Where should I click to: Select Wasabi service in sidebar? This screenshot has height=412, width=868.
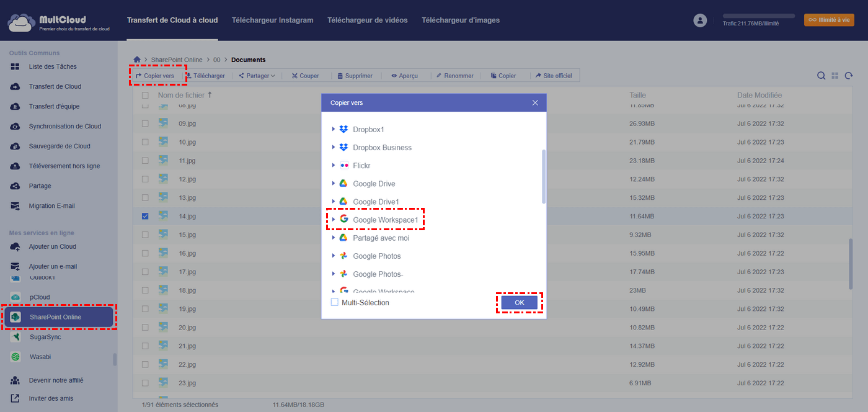40,357
